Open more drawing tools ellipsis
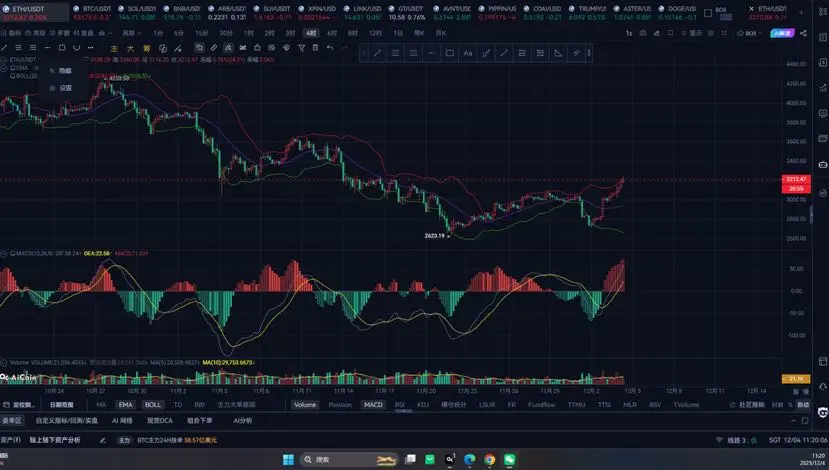Viewport: 829px width, 470px height. (91, 48)
